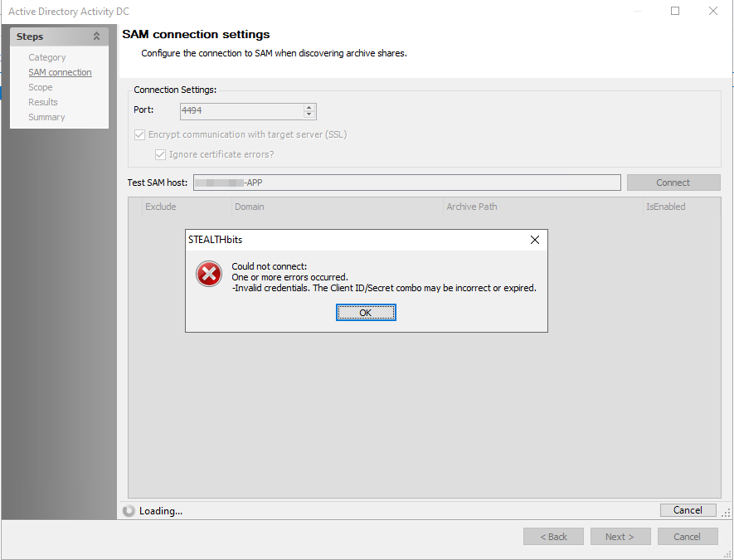Go to the Scope step
The height and width of the screenshot is (560, 734).
tap(41, 87)
